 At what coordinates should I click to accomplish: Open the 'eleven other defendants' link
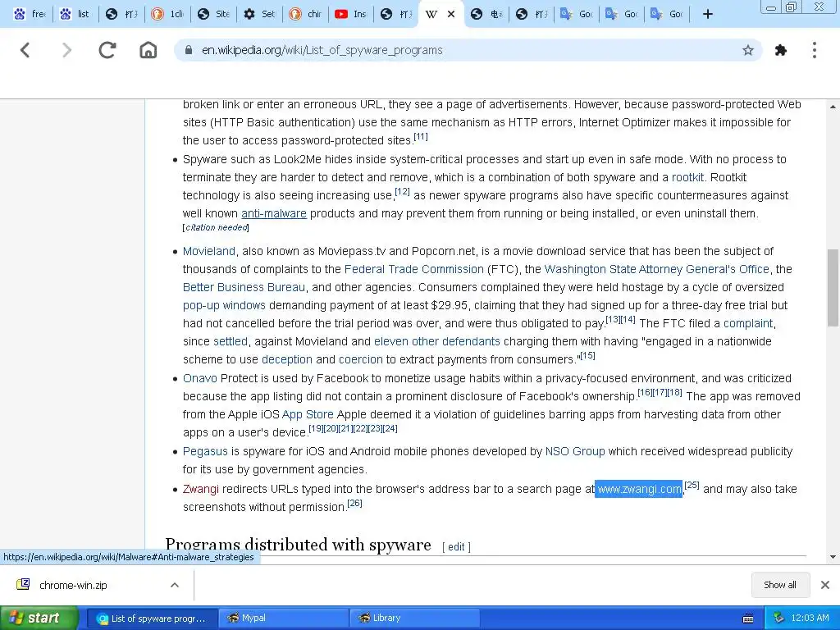click(436, 341)
